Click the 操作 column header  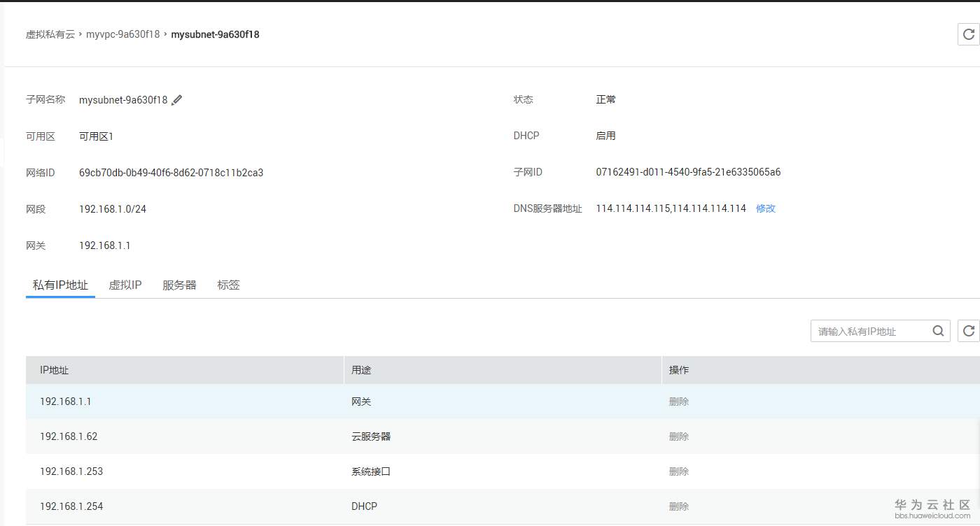click(678, 370)
